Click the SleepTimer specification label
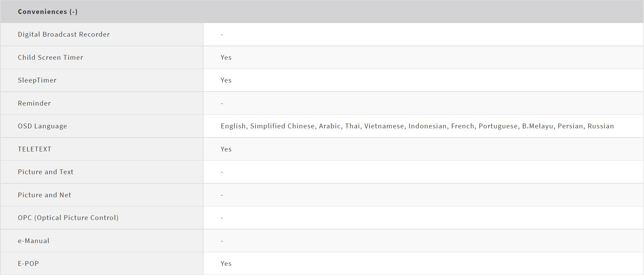644x275 pixels. tap(37, 80)
